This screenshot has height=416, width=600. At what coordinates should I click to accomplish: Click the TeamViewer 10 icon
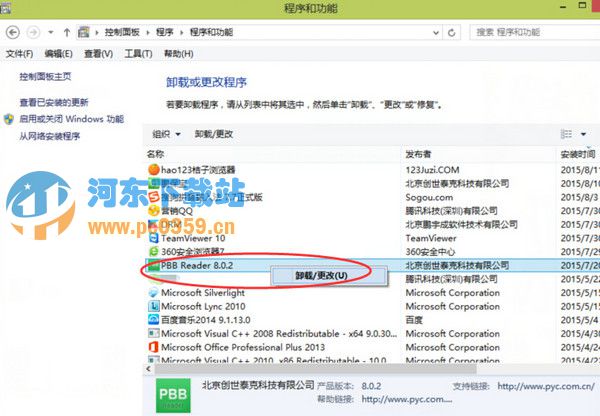153,238
